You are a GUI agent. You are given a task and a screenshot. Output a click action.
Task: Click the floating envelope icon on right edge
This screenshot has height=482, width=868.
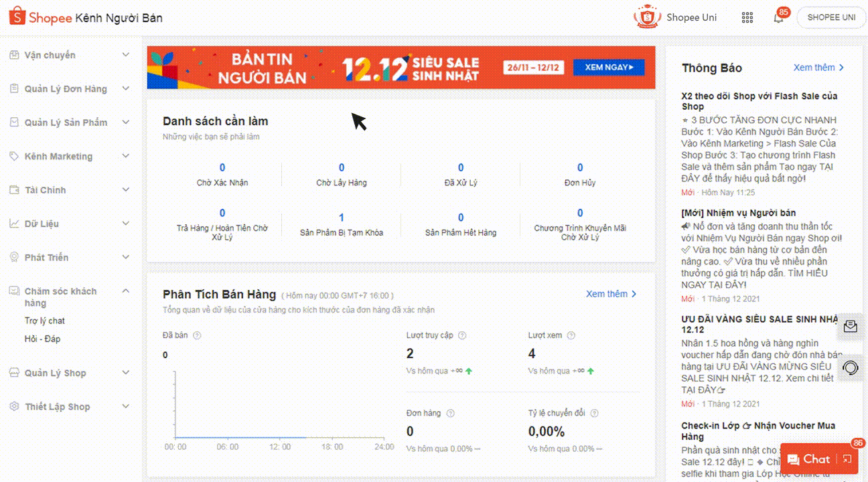tap(851, 327)
